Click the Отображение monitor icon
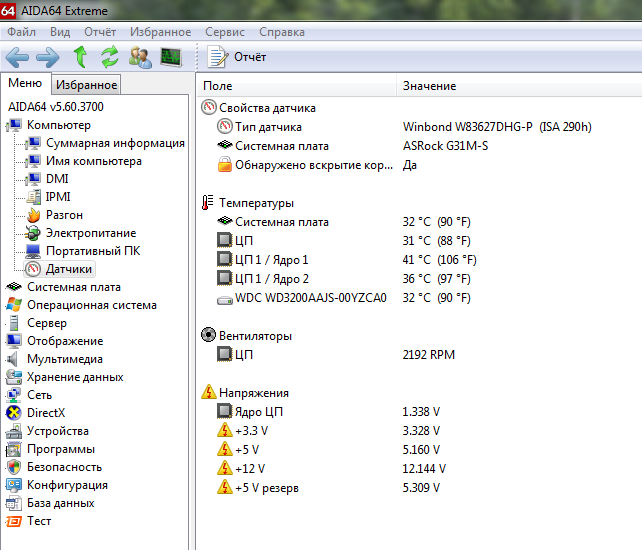Viewport: 642px width, 550px height. point(14,341)
